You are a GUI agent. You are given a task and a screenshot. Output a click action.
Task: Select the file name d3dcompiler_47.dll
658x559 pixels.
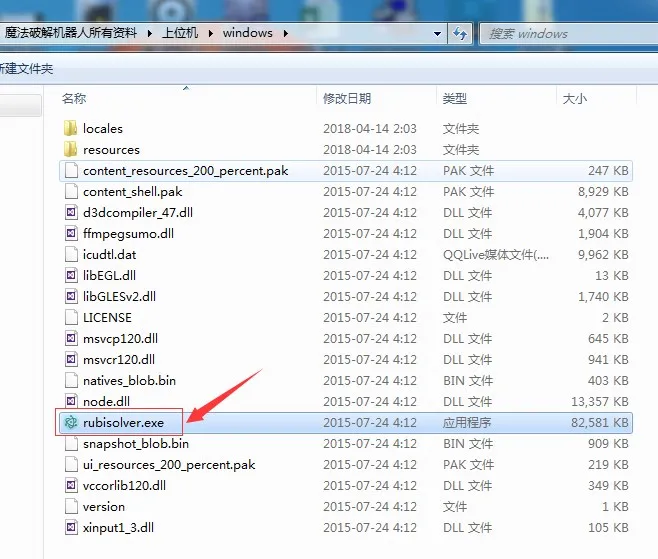click(138, 212)
